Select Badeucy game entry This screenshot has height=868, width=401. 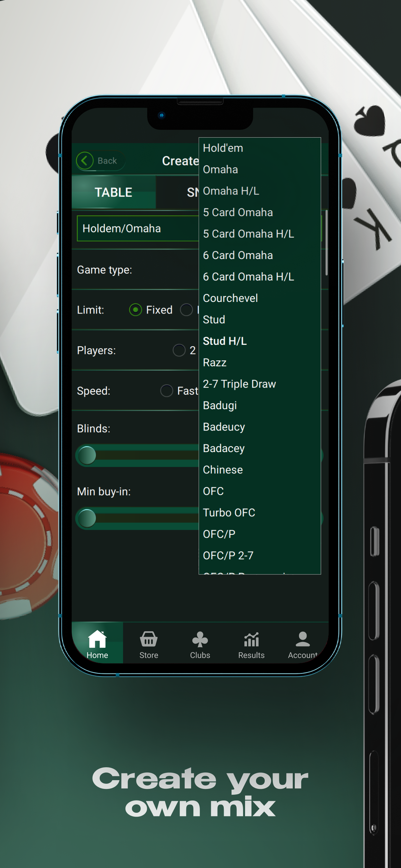(260, 427)
